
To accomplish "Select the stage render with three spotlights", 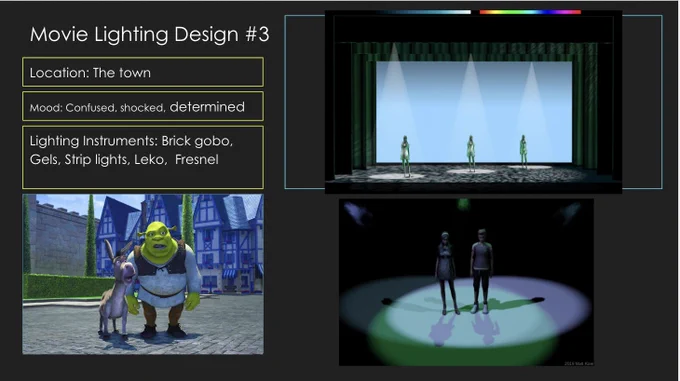I will 473,102.
